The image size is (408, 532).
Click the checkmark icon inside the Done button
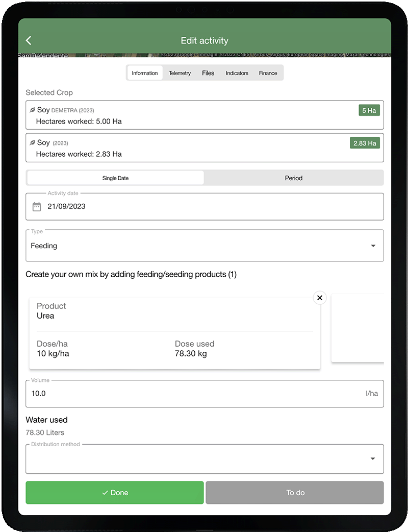[104, 492]
